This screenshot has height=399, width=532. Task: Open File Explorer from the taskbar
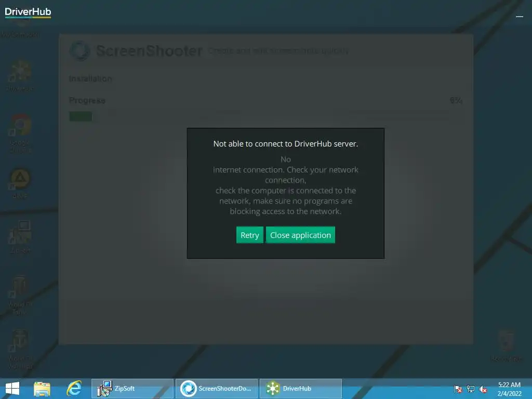coord(42,389)
